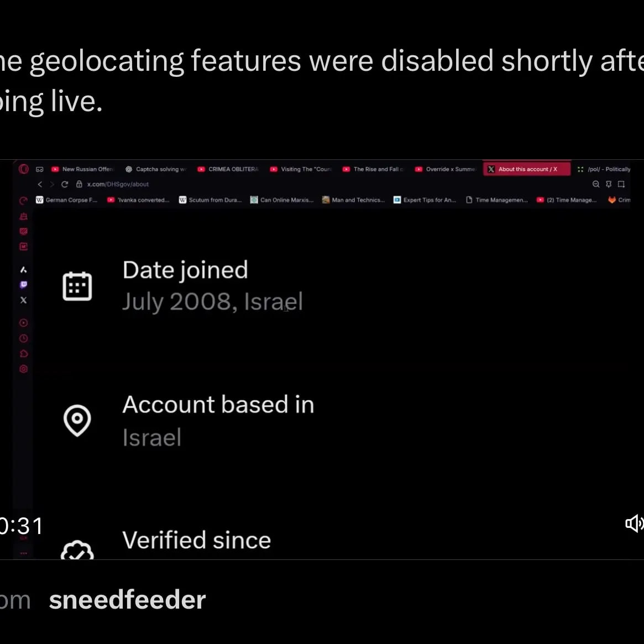Click the zoom magnifier icon in address bar
The width and height of the screenshot is (644, 644).
(x=596, y=184)
